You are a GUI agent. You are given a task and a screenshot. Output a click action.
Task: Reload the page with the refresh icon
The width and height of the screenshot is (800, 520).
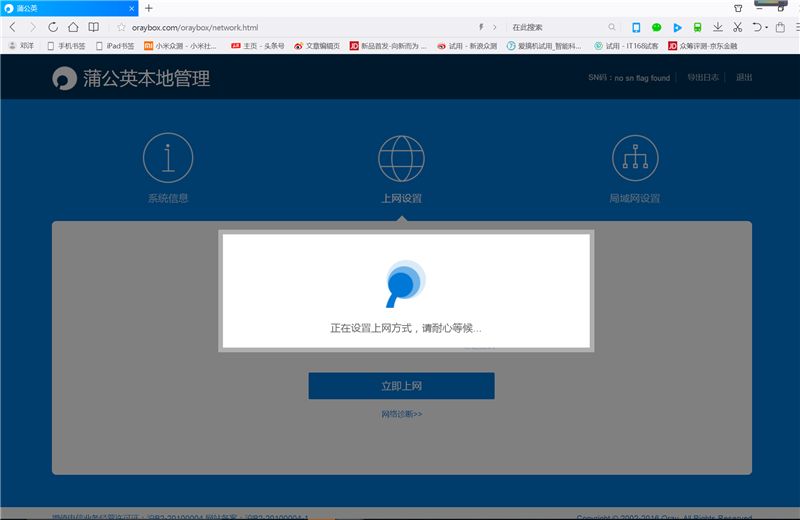tap(53, 27)
